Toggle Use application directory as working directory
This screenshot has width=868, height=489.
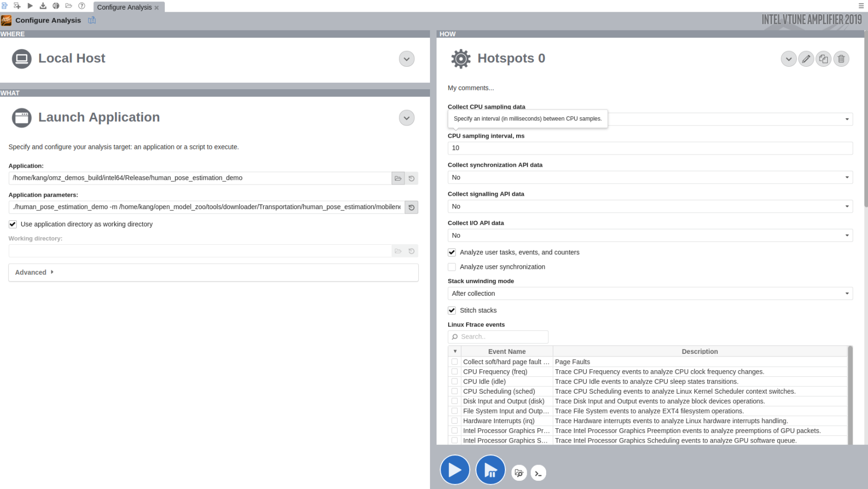13,224
